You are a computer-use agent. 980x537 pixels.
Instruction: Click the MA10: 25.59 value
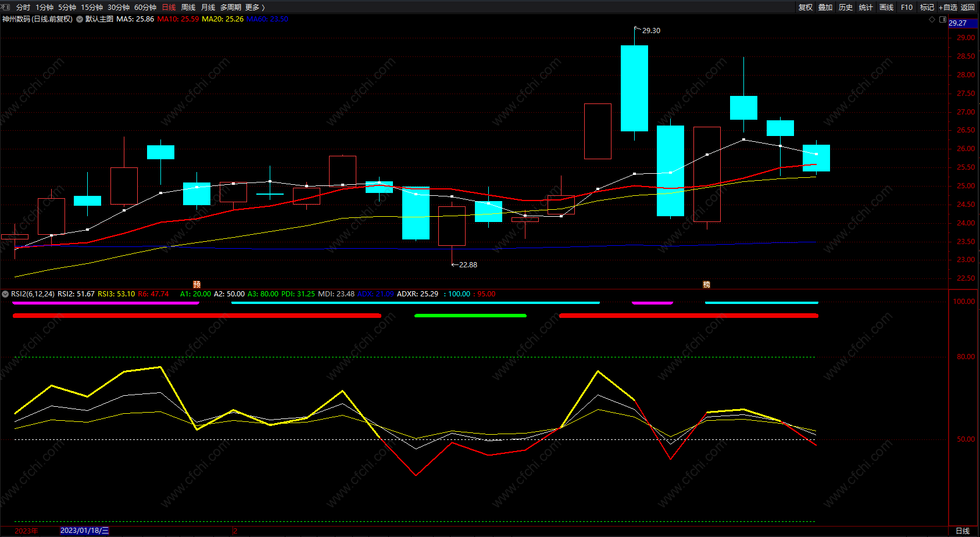coord(178,19)
